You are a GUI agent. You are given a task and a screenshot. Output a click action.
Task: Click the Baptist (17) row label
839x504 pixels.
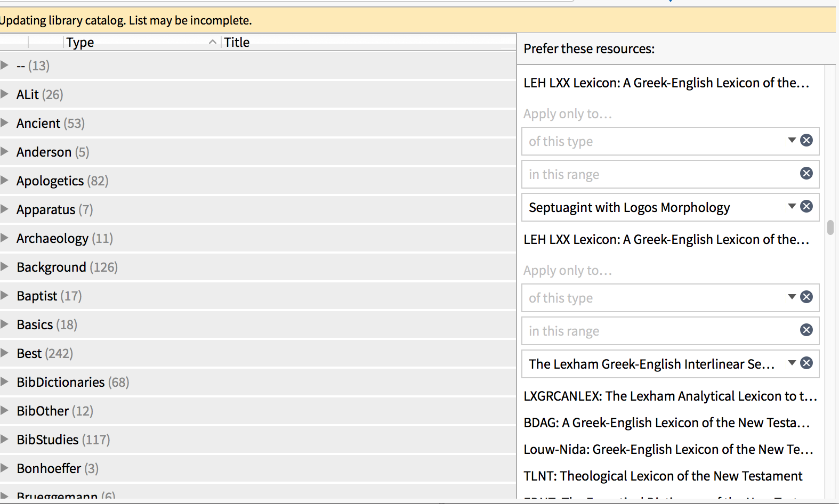tap(49, 296)
